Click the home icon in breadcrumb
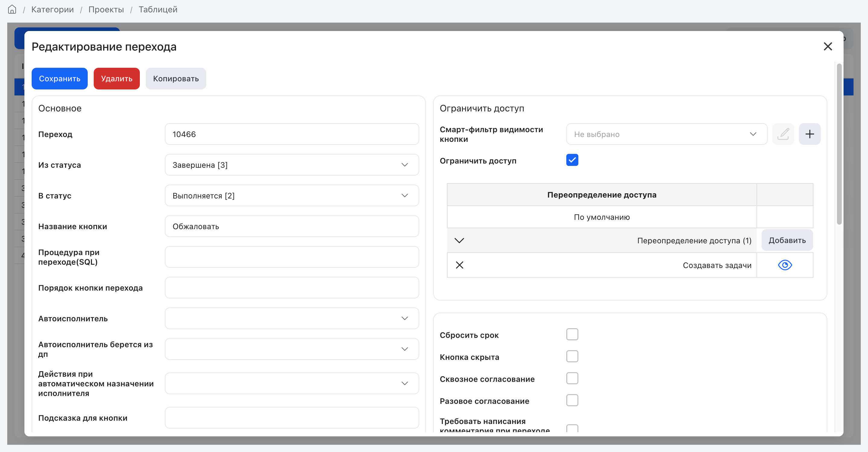The image size is (868, 452). point(12,9)
